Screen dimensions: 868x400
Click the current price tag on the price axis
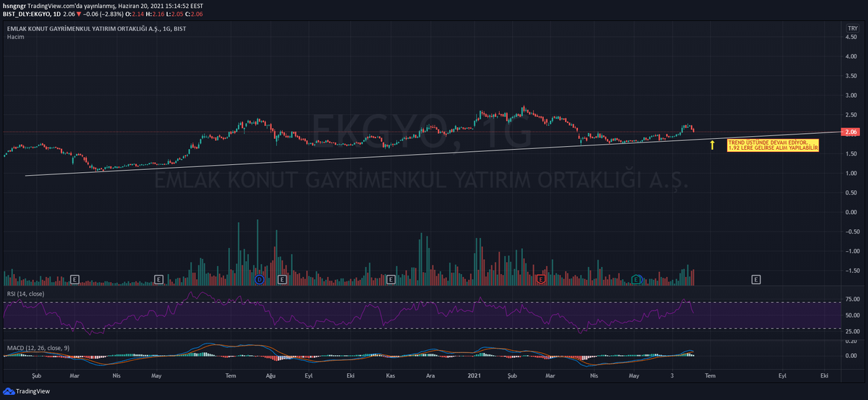pos(851,132)
